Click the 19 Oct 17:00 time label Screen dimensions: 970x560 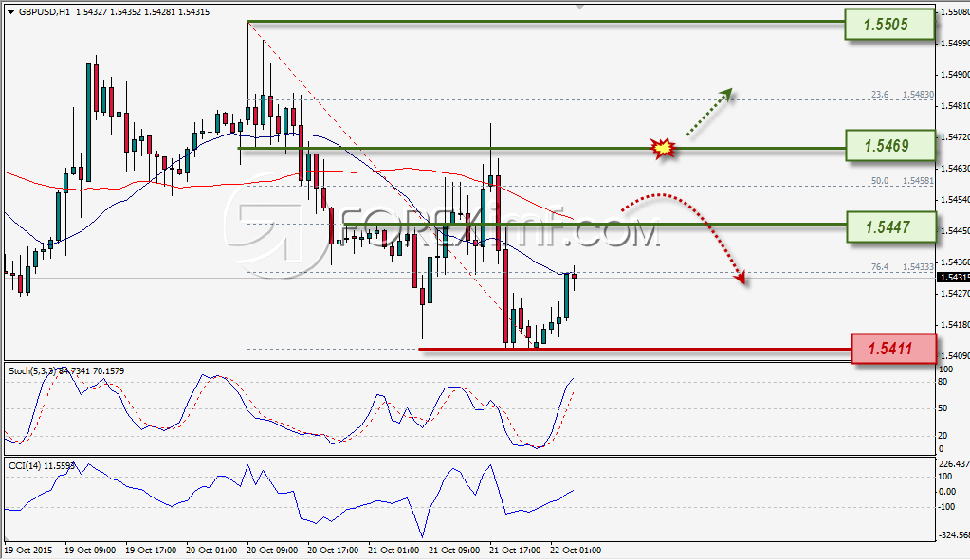click(x=151, y=551)
